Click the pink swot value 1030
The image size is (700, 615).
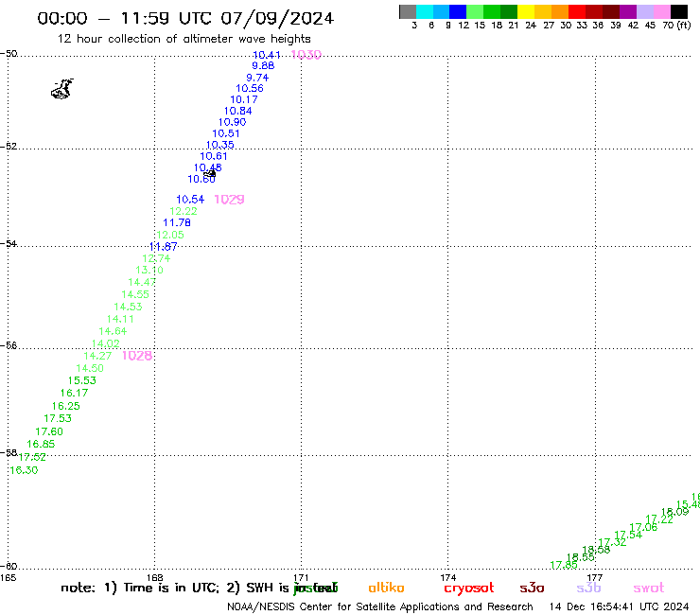[306, 55]
